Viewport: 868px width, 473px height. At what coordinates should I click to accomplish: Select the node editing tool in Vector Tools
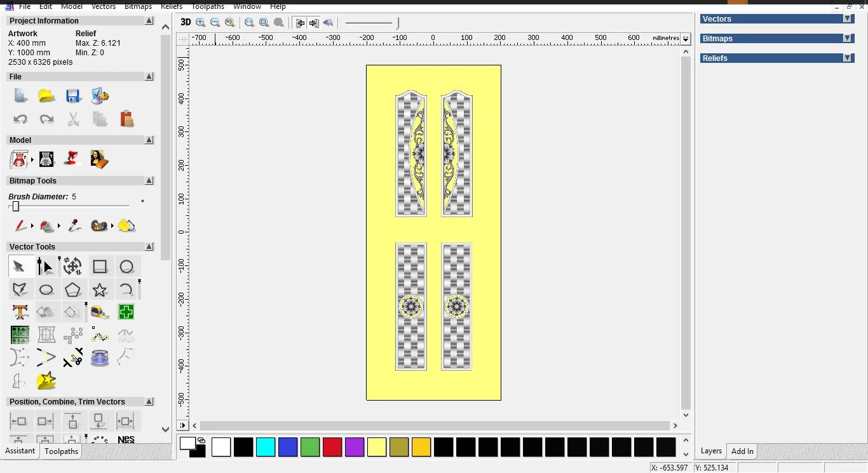click(x=45, y=267)
